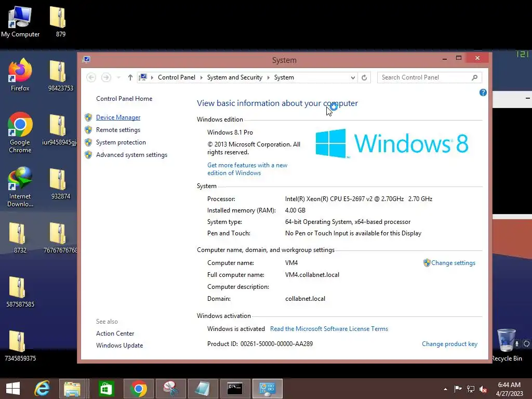Select the 98423753 zip folder

(x=60, y=75)
